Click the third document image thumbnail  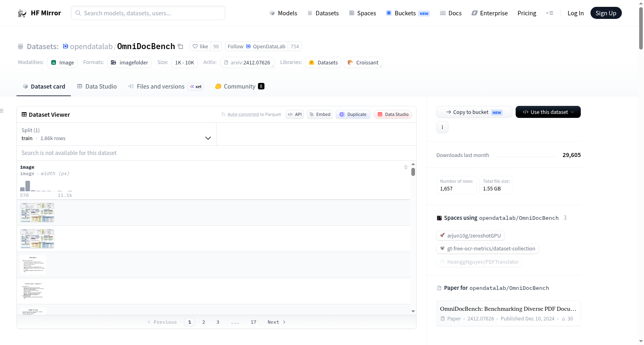[x=33, y=265]
